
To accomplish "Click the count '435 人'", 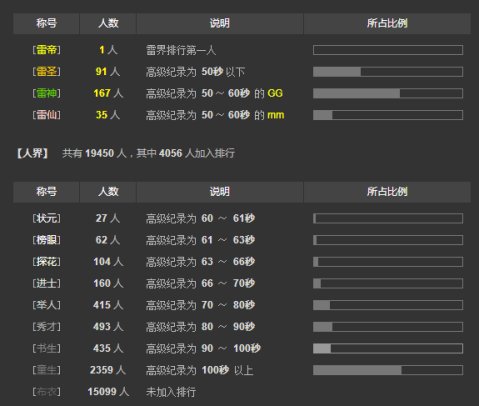I will coord(108,348).
